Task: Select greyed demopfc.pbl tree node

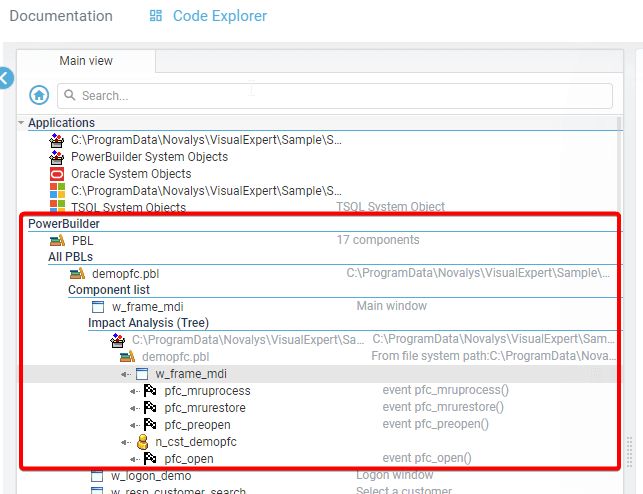Action: point(176,357)
